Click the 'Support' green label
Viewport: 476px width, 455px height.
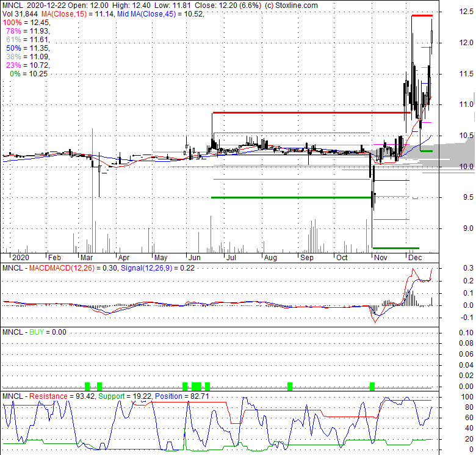click(x=112, y=396)
